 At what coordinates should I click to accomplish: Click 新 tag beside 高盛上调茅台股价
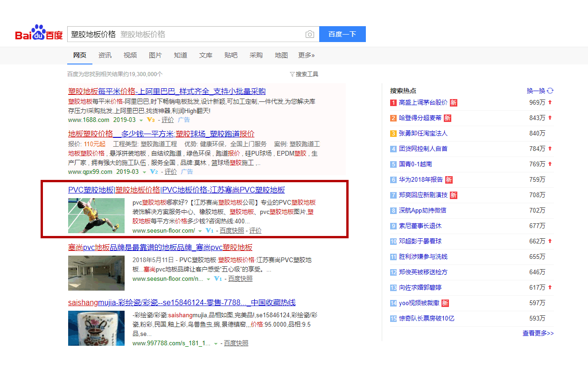(454, 102)
